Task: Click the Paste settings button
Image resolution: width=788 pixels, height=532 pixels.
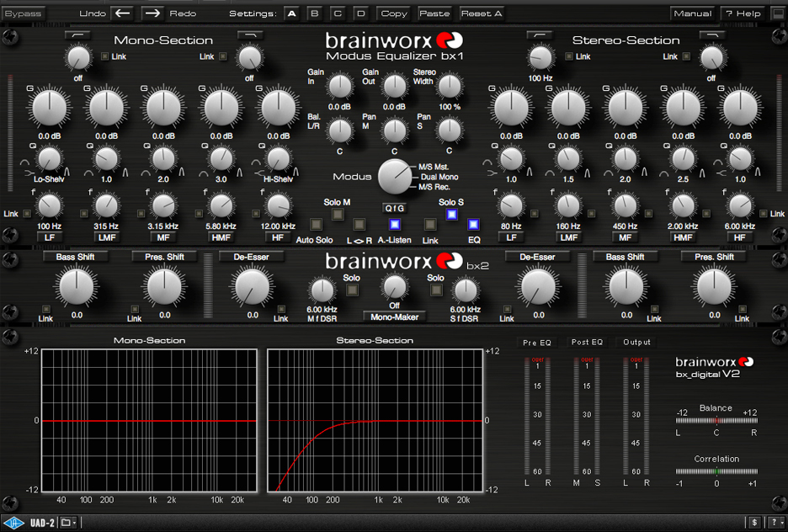Action: 434,13
